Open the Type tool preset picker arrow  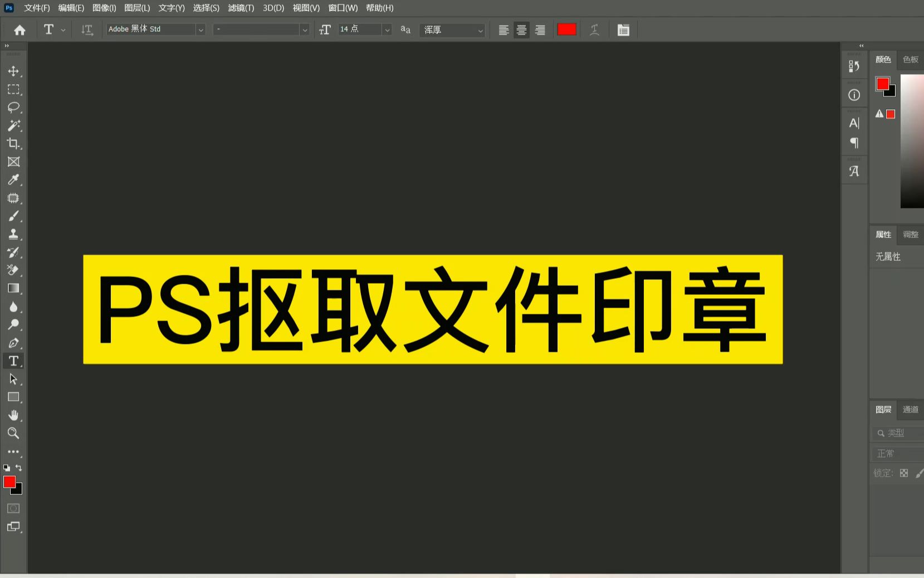(x=63, y=30)
